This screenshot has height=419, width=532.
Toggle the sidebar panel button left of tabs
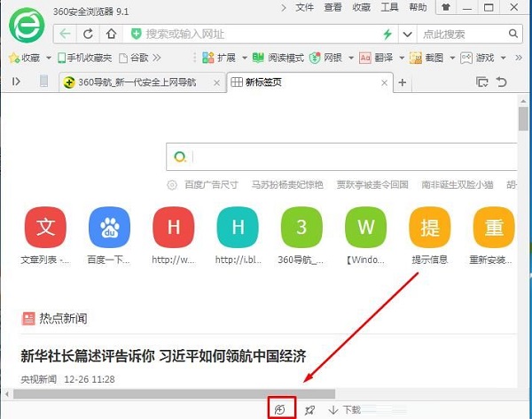pyautogui.click(x=16, y=81)
